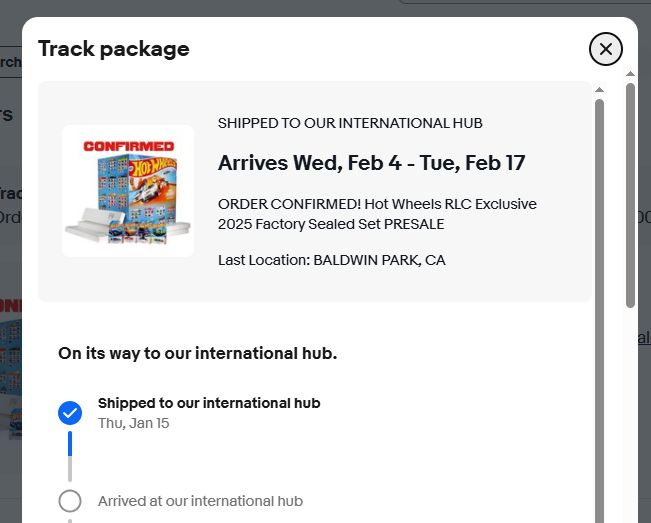Click the outer dialog scrollbar up arrow
651x523 pixels.
coord(630,74)
